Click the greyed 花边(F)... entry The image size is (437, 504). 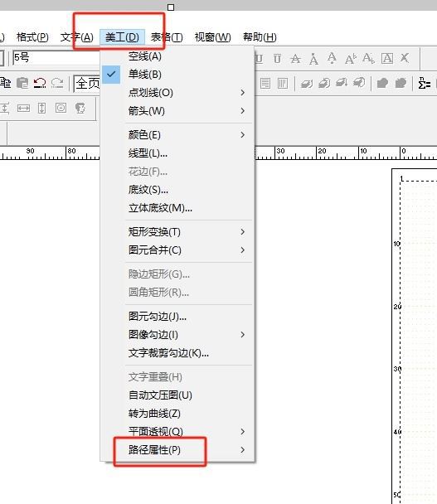[x=177, y=172]
